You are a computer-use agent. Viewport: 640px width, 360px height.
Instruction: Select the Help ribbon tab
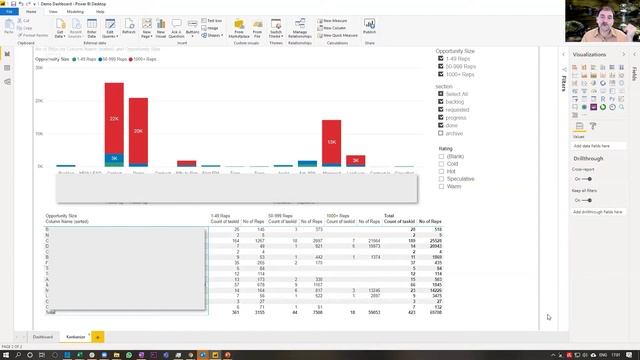(100, 12)
